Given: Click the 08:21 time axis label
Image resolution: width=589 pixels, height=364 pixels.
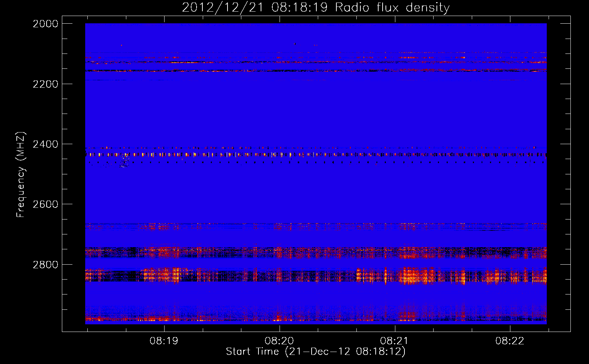Looking at the screenshot, I should click(395, 341).
